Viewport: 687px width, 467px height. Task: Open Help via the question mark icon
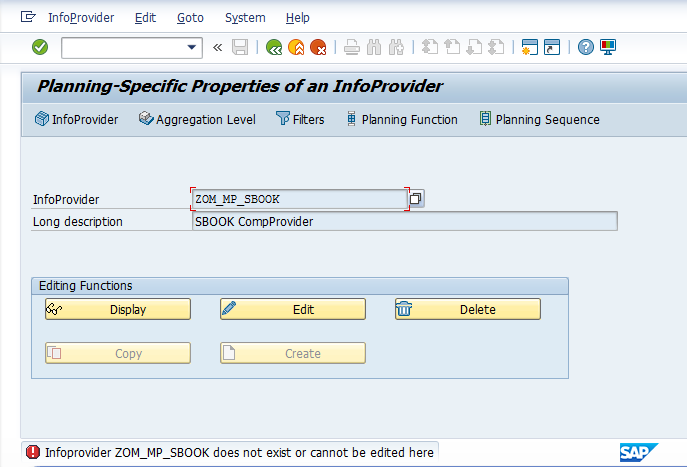coord(586,47)
